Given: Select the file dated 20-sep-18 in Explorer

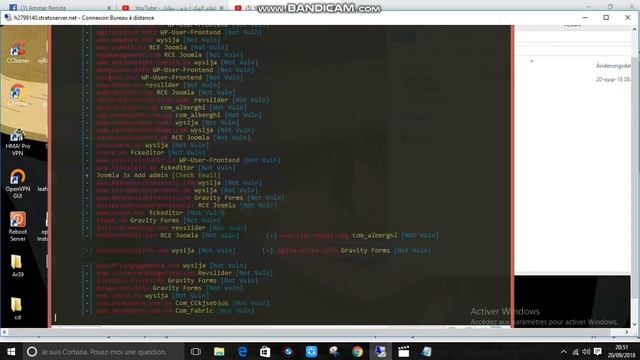Looking at the screenshot, I should [612, 79].
